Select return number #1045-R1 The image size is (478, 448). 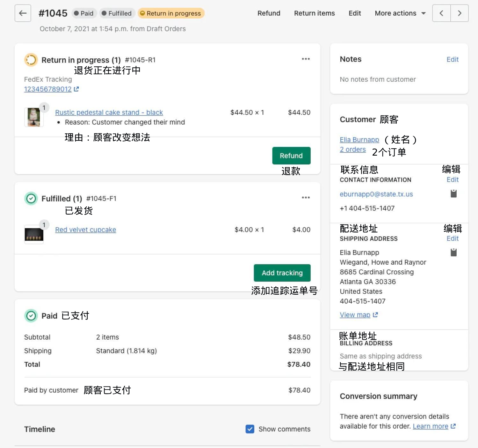click(140, 60)
